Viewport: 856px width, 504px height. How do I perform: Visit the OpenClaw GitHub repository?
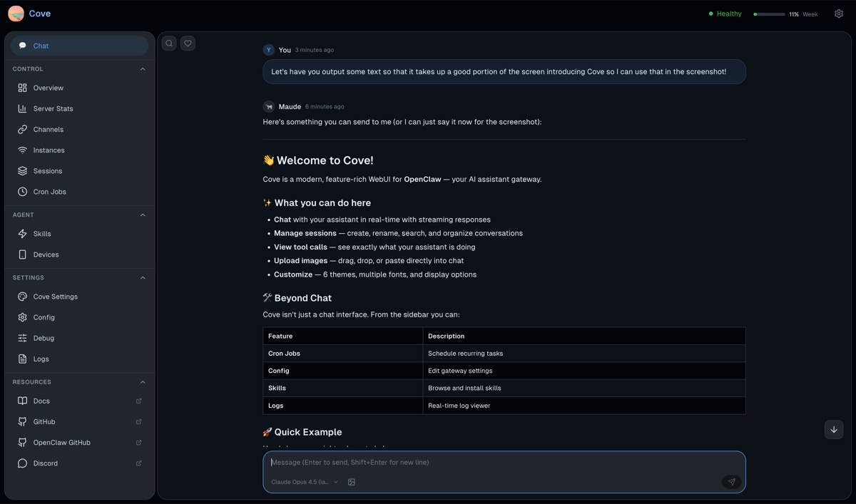click(62, 442)
